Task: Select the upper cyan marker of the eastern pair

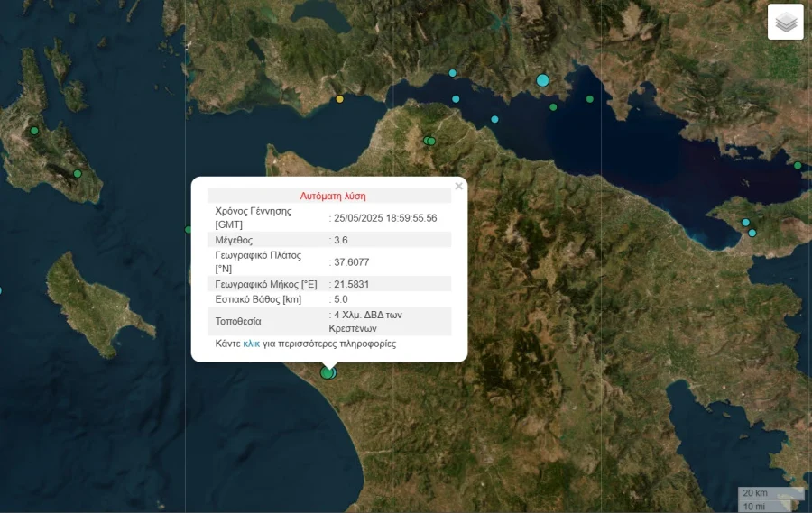Action: pos(745,222)
